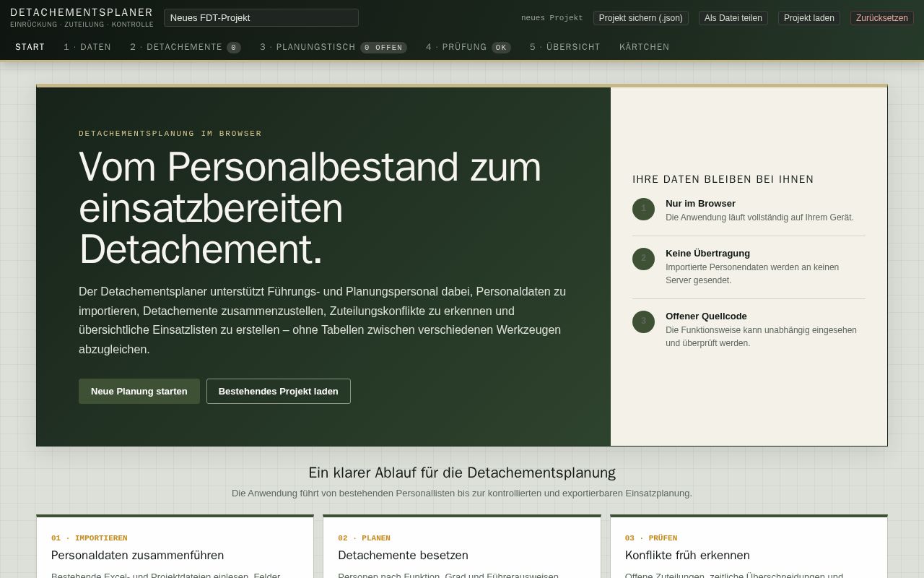This screenshot has width=924, height=578.
Task: Click the step 3 circle icon
Action: pos(643,322)
